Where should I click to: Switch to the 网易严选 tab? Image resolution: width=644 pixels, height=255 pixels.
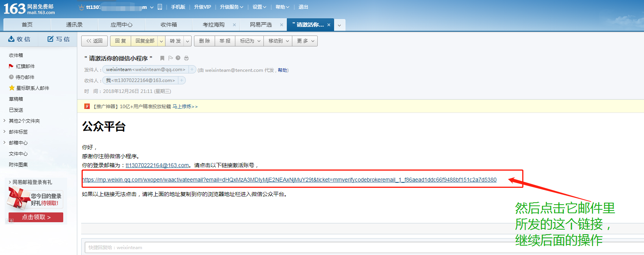point(261,25)
